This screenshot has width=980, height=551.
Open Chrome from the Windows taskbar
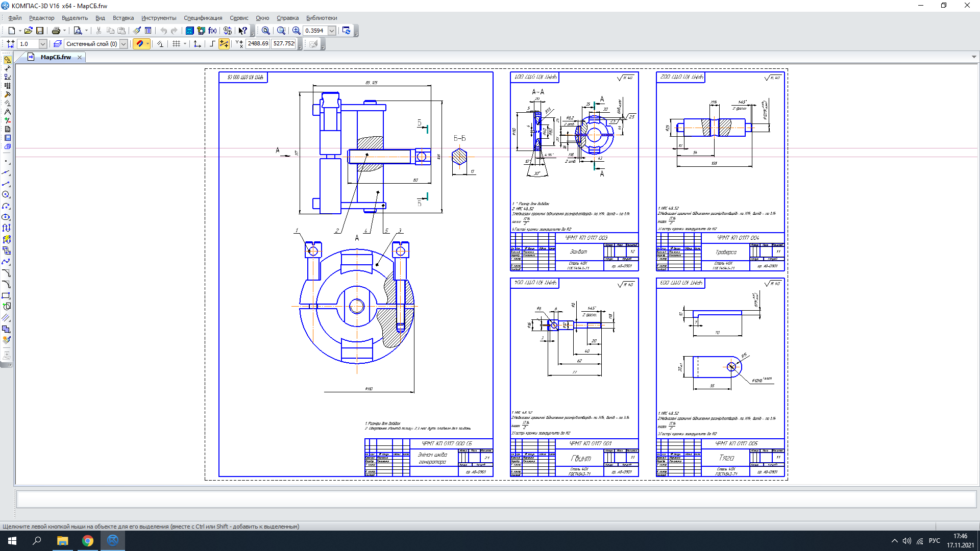[88, 541]
